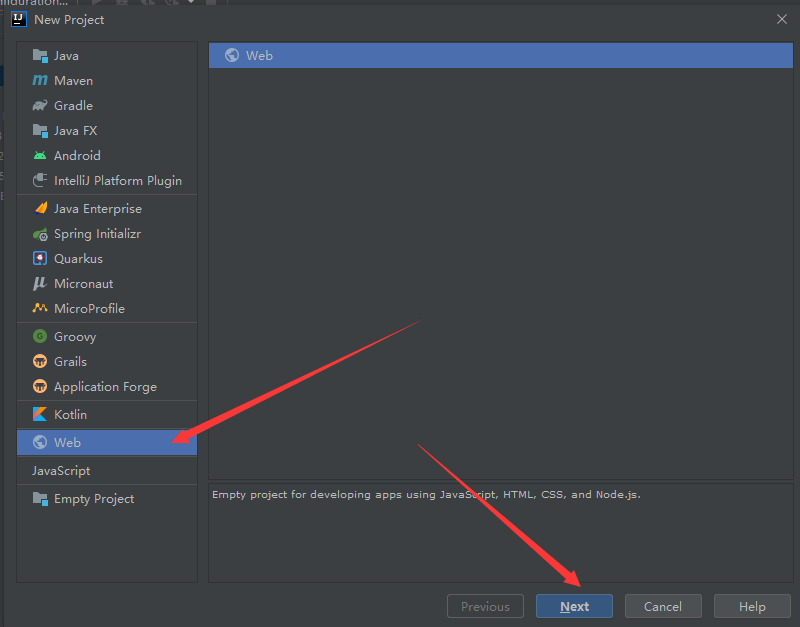
Task: Select the MicroProfile wave icon
Action: tap(40, 308)
